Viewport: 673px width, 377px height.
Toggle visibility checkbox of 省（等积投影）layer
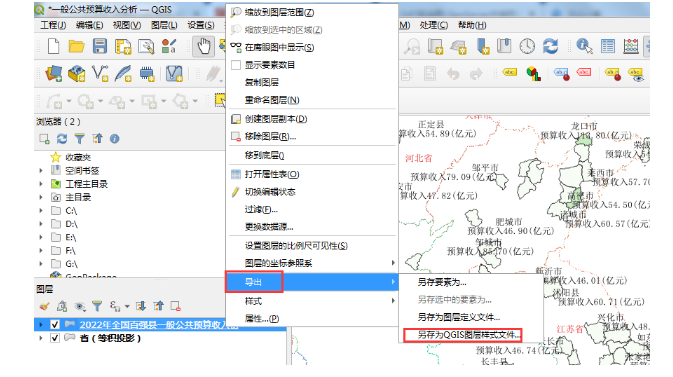tap(55, 338)
